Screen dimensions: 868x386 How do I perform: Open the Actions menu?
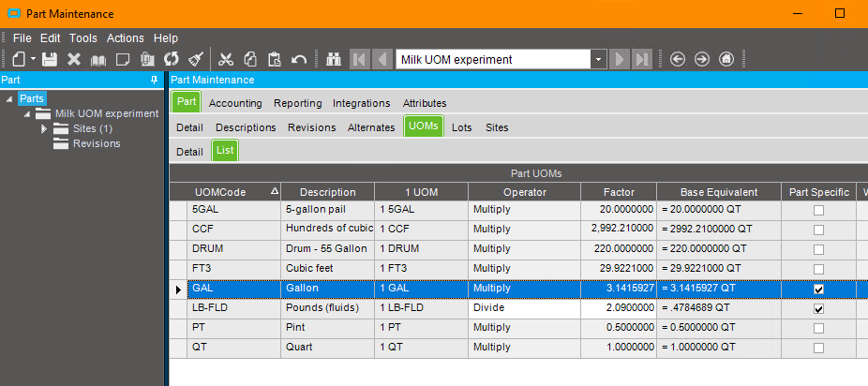click(x=125, y=38)
